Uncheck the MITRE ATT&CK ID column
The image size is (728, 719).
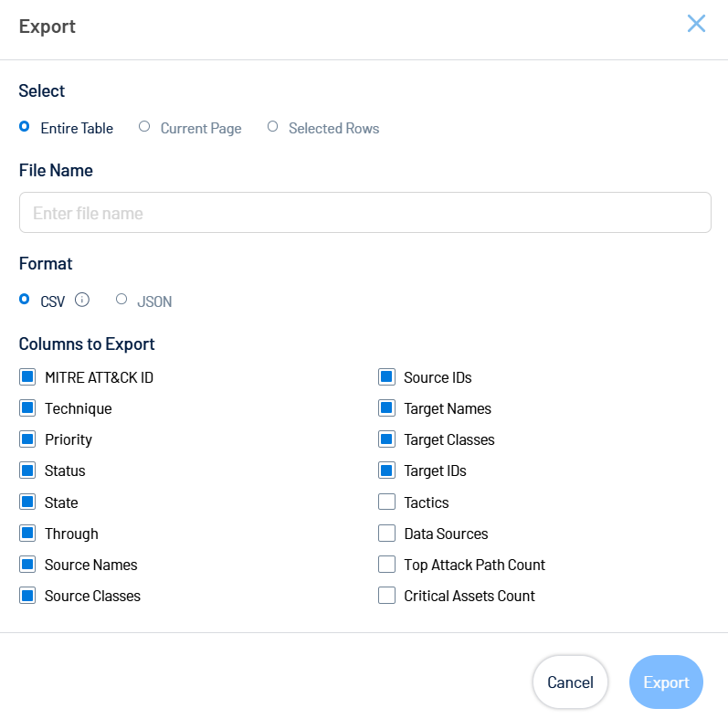[27, 377]
